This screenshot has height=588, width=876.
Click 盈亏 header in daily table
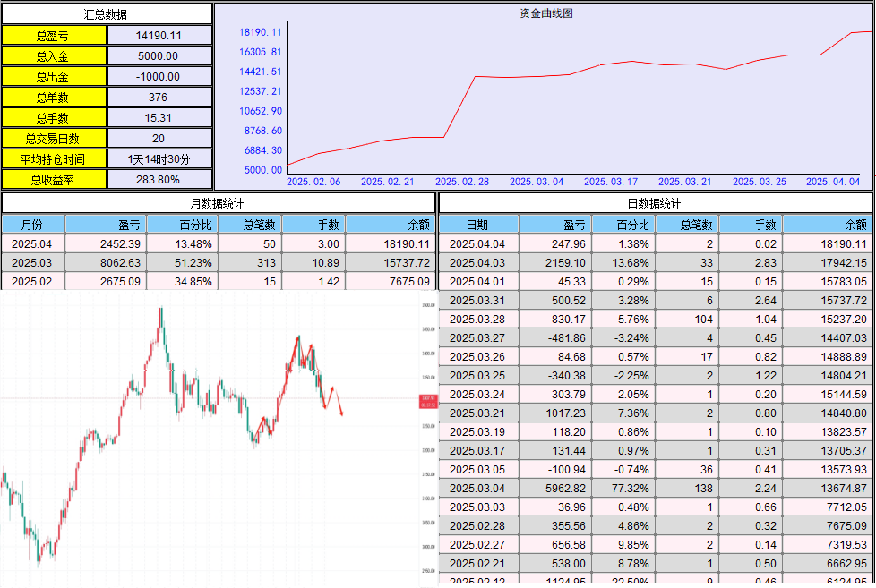(555, 225)
